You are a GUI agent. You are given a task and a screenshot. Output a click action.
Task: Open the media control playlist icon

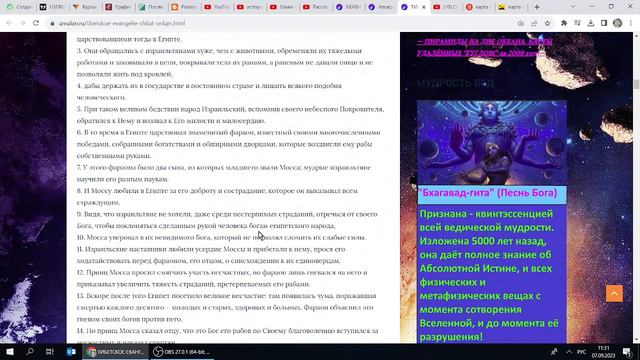click(577, 23)
